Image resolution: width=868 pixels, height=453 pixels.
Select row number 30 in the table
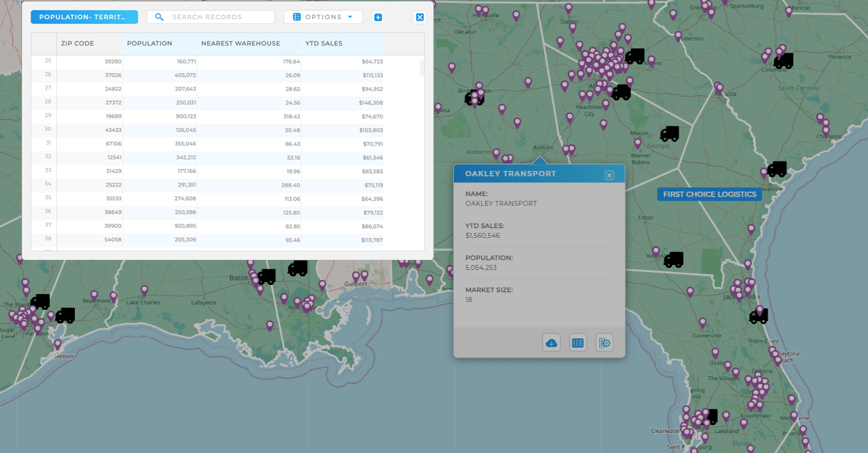[48, 129]
